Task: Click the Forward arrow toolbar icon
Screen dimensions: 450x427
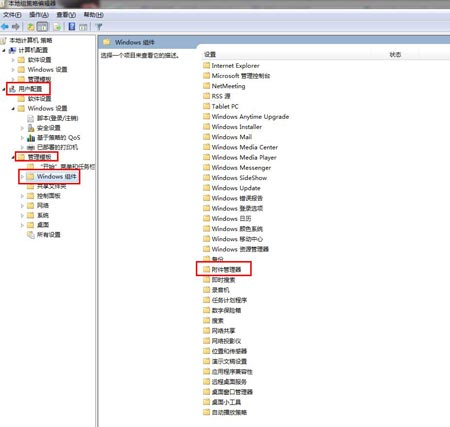Action: [x=15, y=27]
